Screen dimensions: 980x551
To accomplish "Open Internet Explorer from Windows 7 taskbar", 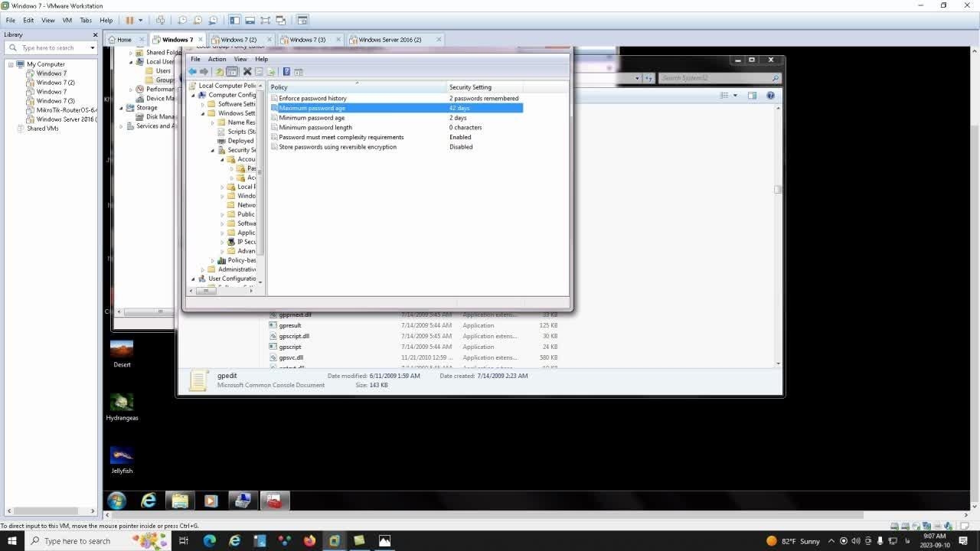I will click(149, 500).
